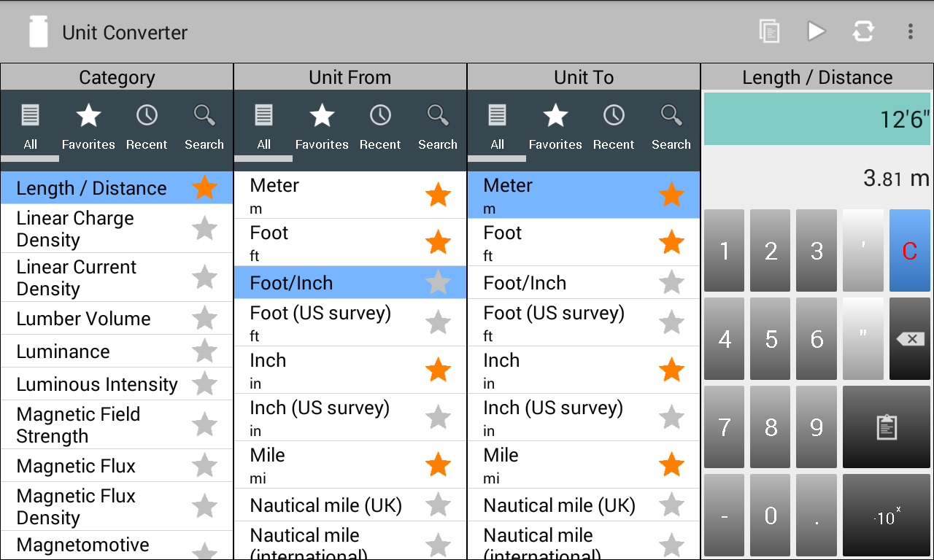Select Luminous Intensity category
Image resolution: width=934 pixels, height=560 pixels.
pos(117,384)
